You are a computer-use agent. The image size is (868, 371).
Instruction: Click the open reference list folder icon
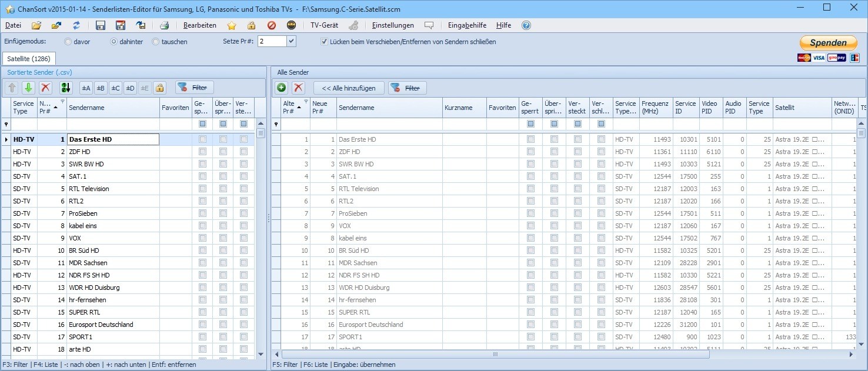coord(56,25)
